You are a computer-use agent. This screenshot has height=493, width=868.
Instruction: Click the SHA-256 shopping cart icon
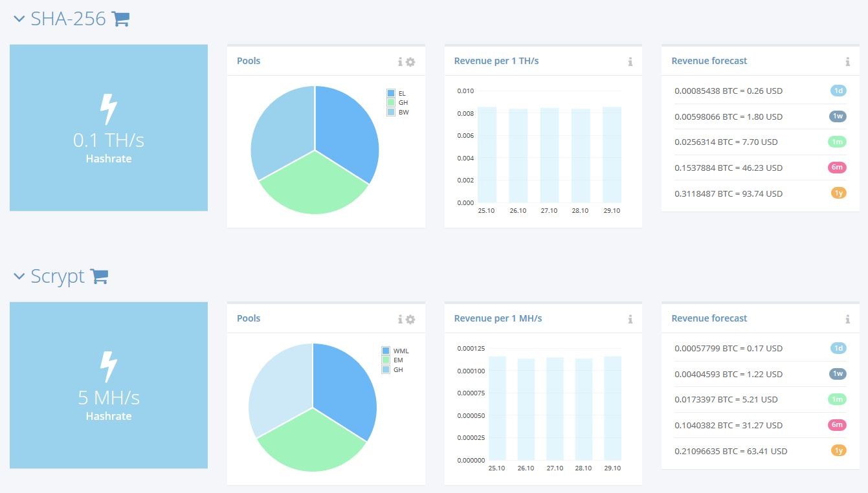[121, 19]
